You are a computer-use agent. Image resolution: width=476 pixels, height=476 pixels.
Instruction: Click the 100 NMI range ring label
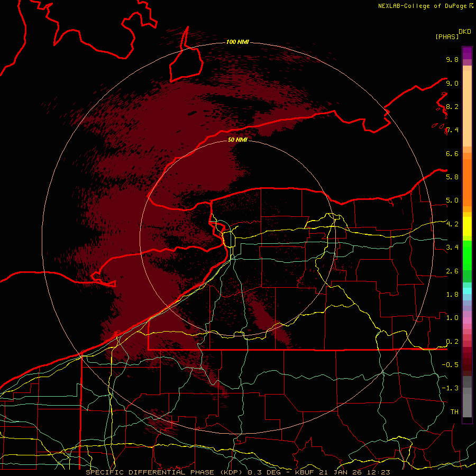[237, 42]
